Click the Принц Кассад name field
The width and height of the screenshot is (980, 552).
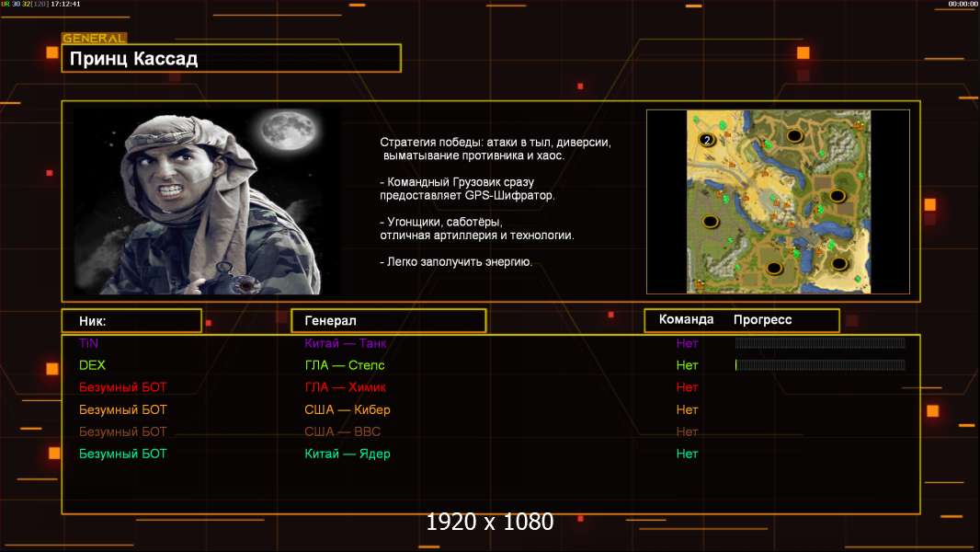tap(231, 59)
